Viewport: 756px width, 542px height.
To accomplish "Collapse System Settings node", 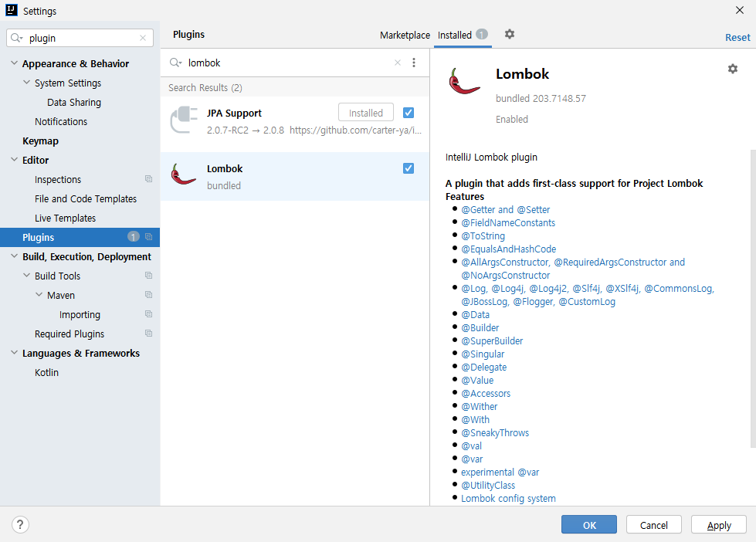I will [26, 83].
